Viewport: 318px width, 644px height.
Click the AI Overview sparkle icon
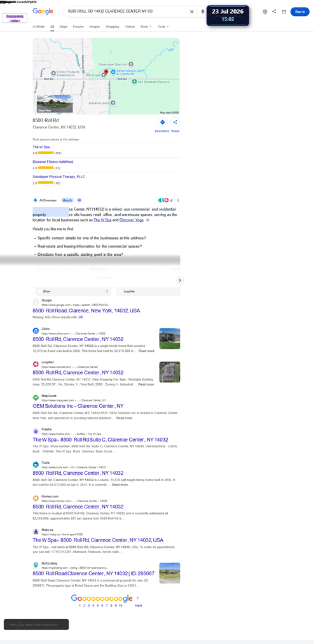35,200
